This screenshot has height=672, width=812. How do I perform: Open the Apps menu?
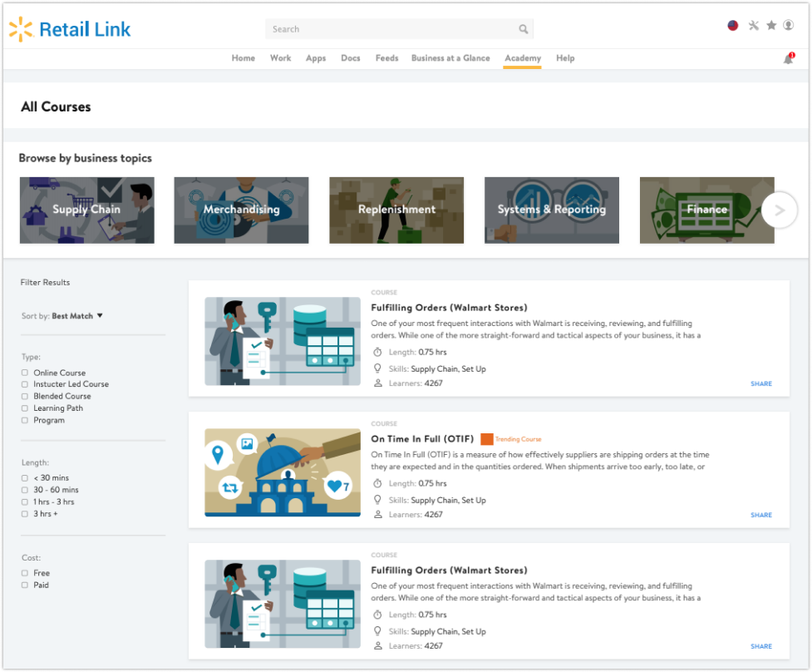coord(315,58)
